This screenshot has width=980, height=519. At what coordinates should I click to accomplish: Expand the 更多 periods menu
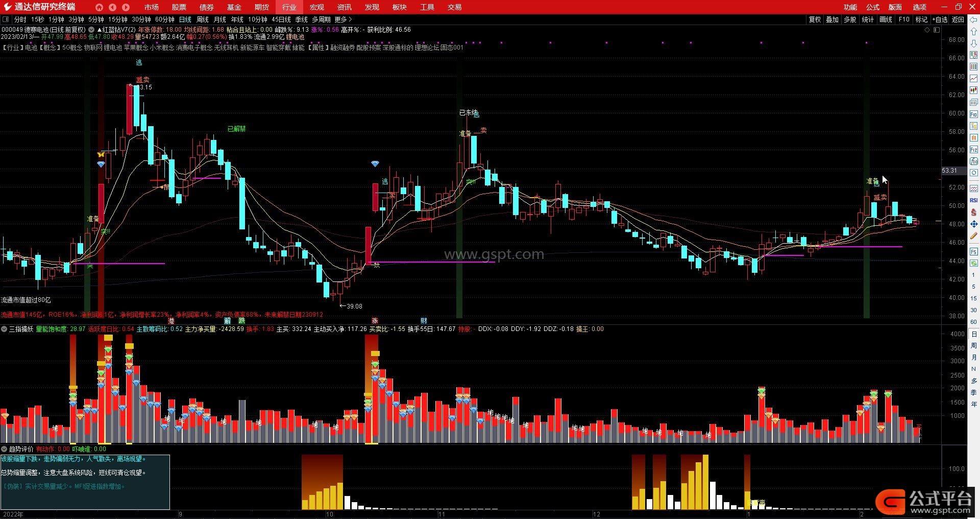(344, 19)
